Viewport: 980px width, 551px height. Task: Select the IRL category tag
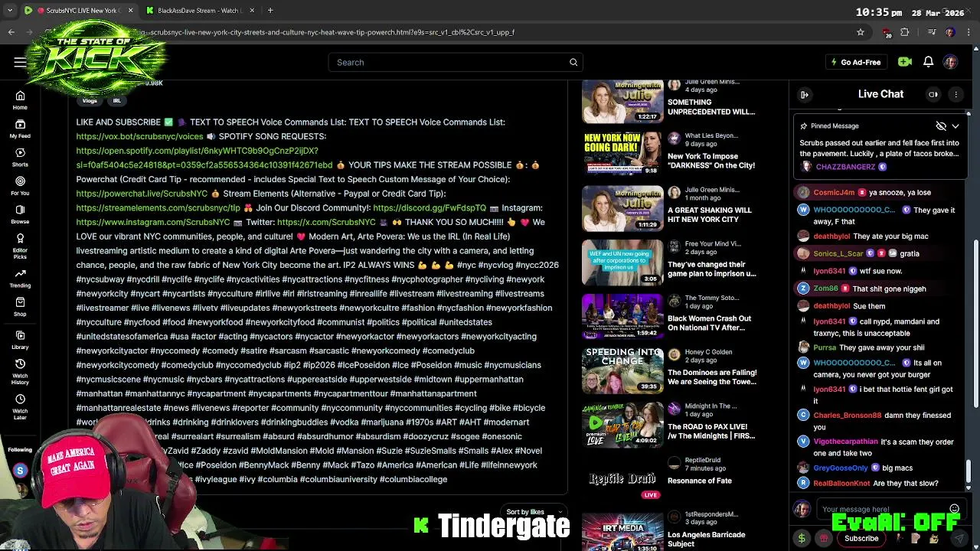click(117, 100)
